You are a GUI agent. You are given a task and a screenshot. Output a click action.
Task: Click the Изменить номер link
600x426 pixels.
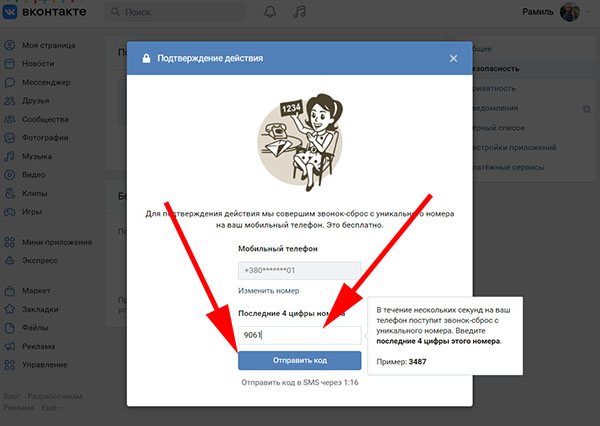click(x=269, y=291)
